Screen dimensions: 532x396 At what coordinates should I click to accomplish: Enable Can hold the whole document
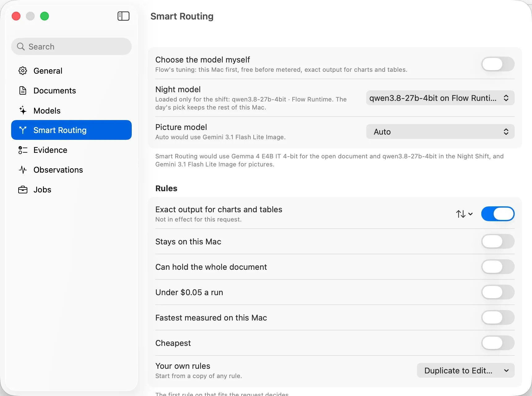pyautogui.click(x=498, y=267)
